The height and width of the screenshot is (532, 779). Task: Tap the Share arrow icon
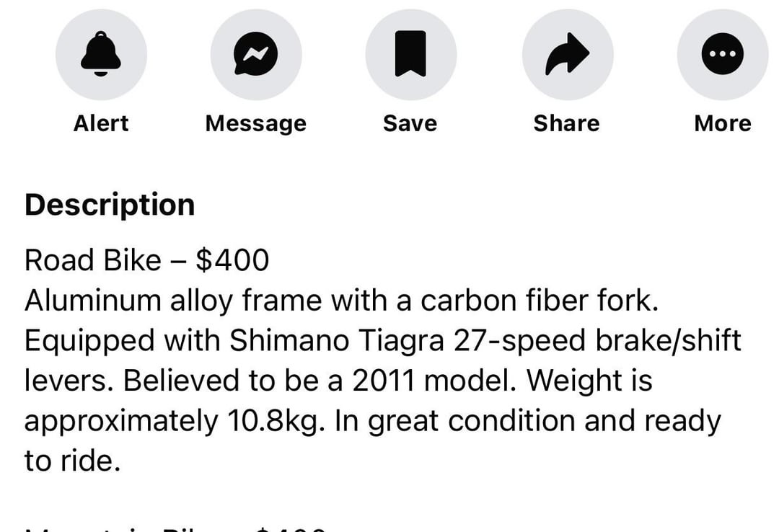(567, 54)
